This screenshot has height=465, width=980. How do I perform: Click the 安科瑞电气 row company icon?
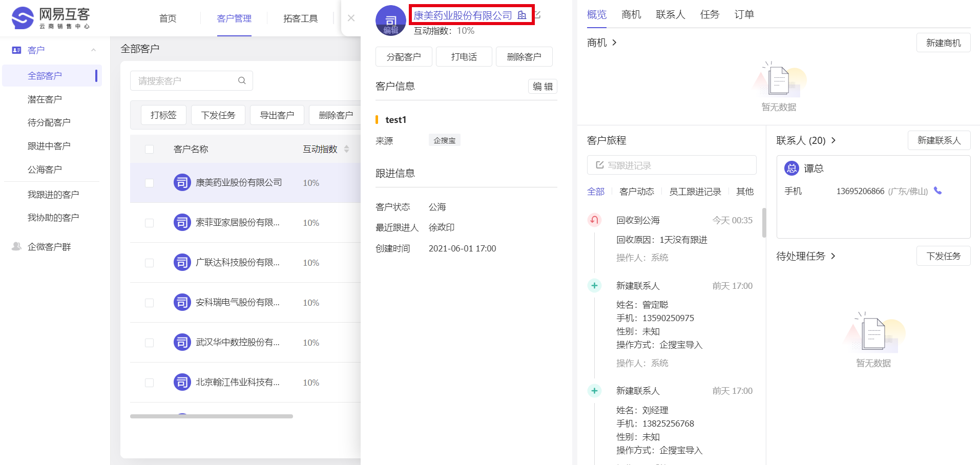[x=182, y=302]
